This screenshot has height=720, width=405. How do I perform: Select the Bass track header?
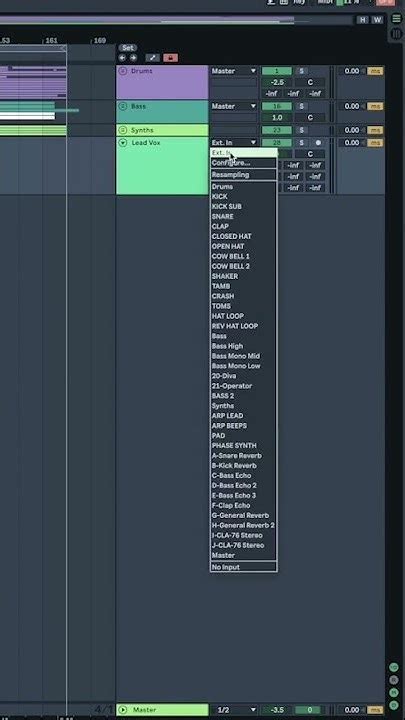point(162,112)
